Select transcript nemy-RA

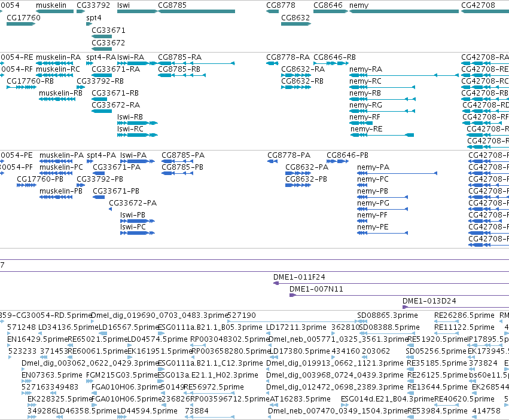pos(404,75)
